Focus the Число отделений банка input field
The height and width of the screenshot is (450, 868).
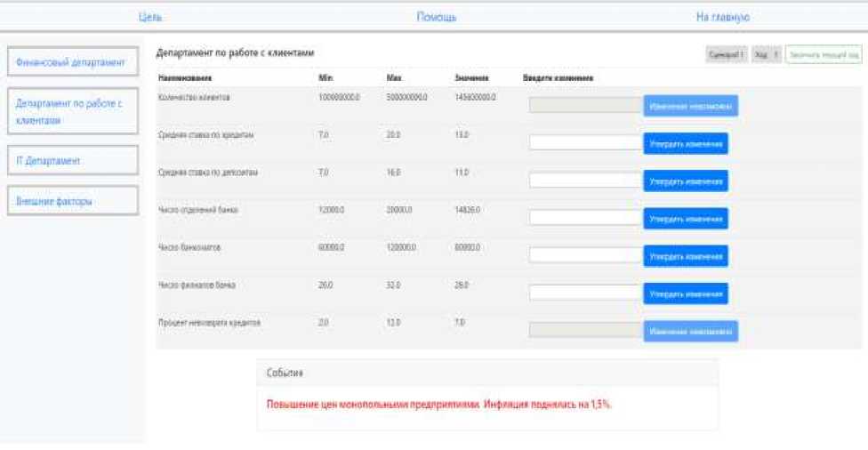tap(584, 217)
